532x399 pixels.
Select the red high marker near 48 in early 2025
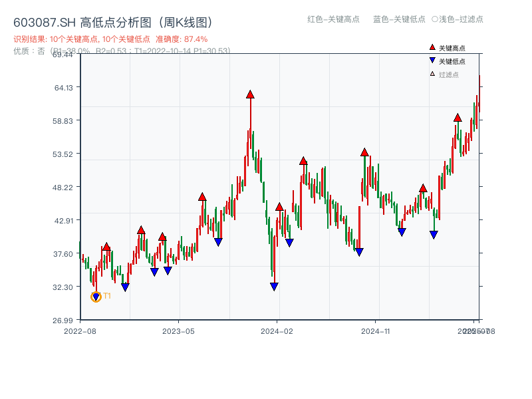click(x=423, y=188)
